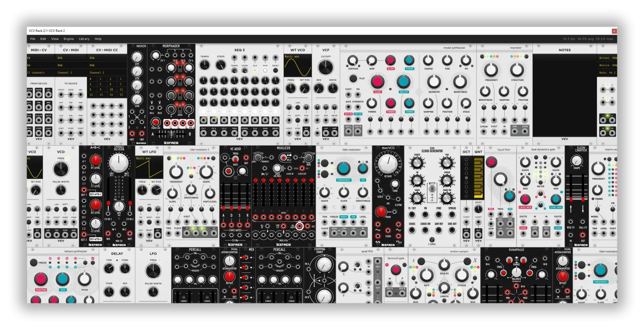Click the MIDI-CV VEL output jack
The image size is (644, 330).
click(48, 95)
